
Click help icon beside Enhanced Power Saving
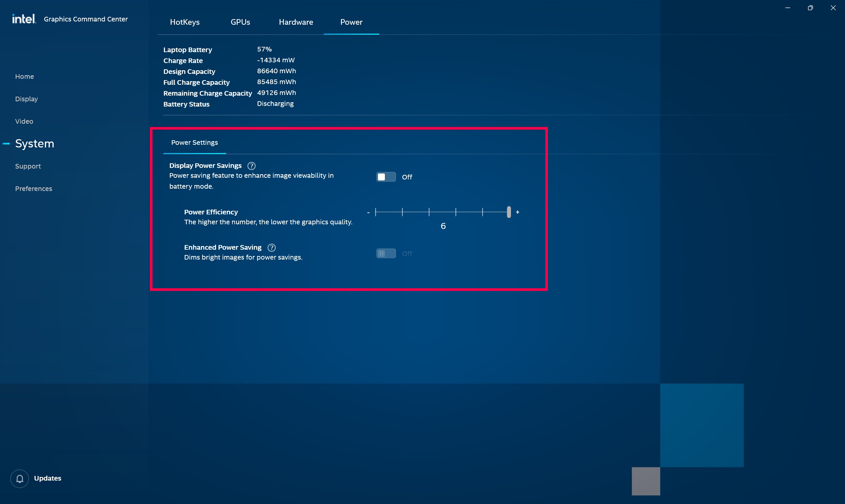tap(271, 248)
